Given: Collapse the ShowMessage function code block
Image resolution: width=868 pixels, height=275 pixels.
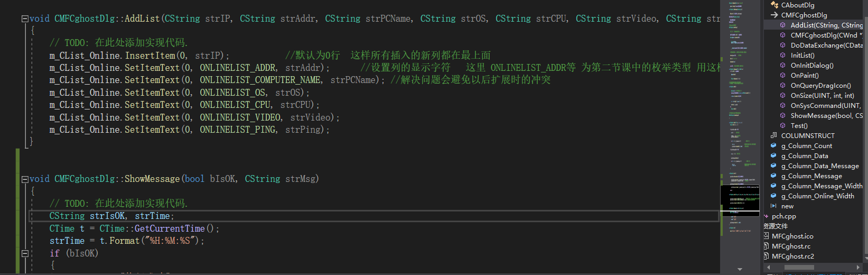Looking at the screenshot, I should (x=25, y=179).
